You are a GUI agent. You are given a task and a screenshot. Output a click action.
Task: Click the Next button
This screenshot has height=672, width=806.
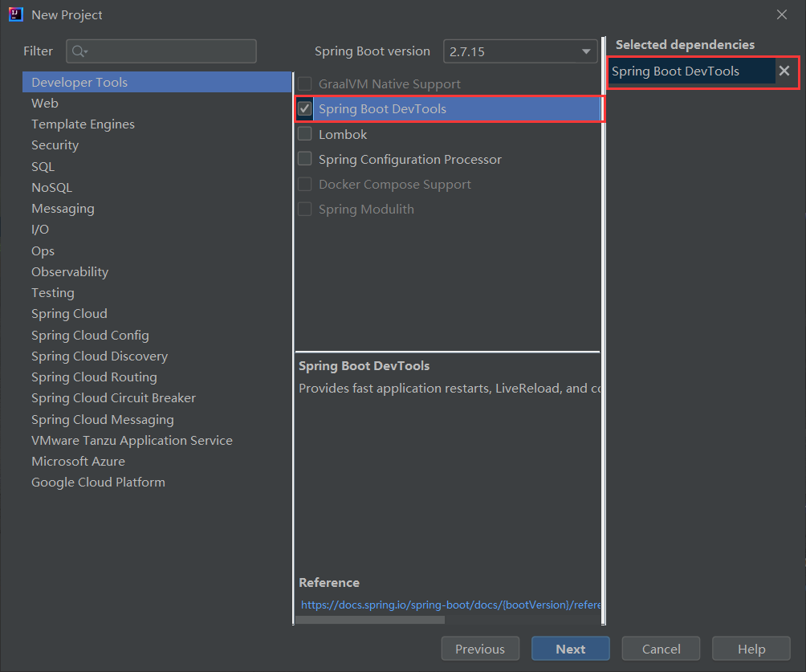(x=570, y=648)
